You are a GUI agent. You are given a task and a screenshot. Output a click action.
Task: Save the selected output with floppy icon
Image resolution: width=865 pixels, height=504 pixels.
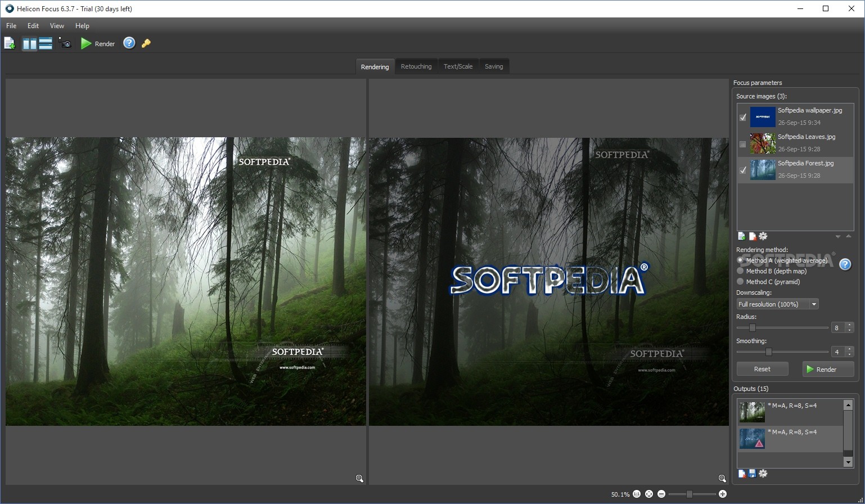(x=753, y=474)
